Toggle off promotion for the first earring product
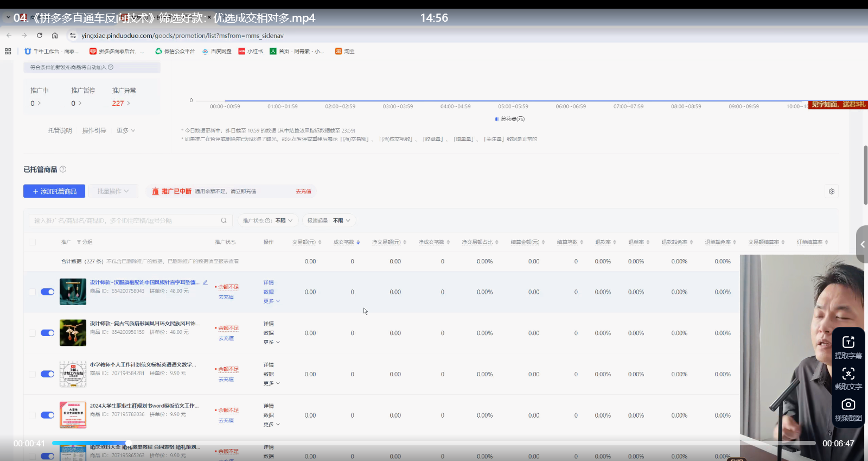The height and width of the screenshot is (461, 868). (48, 292)
